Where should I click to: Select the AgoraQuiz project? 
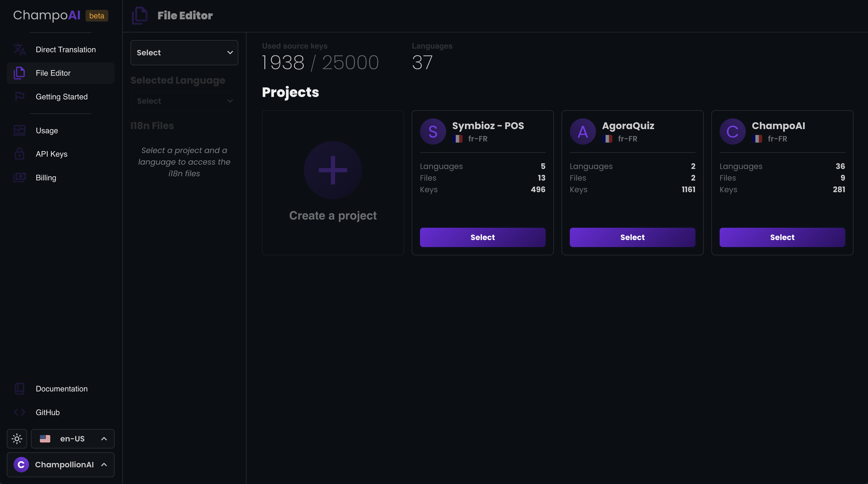pyautogui.click(x=632, y=237)
